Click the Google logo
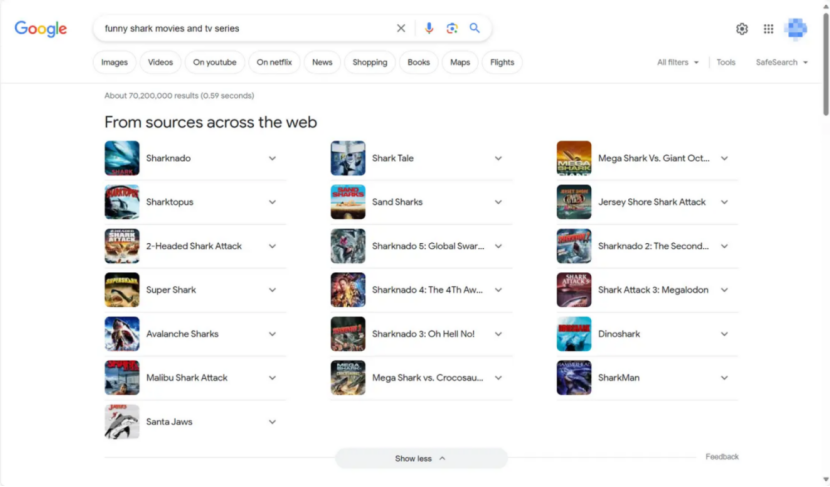Viewport: 830px width, 487px height. [x=41, y=29]
